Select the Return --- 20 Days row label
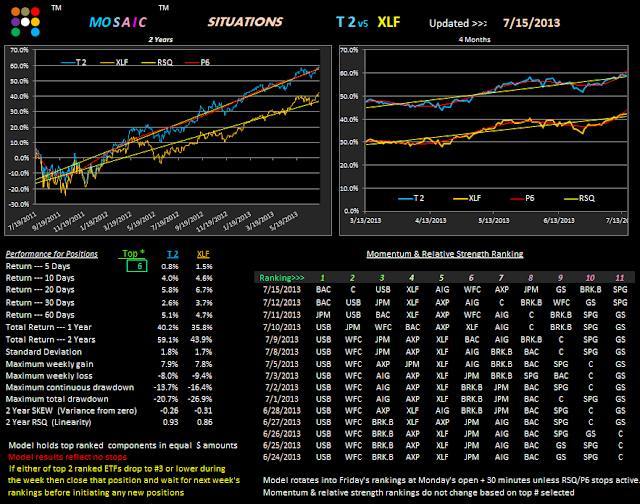This screenshot has height=504, width=640. 40,290
